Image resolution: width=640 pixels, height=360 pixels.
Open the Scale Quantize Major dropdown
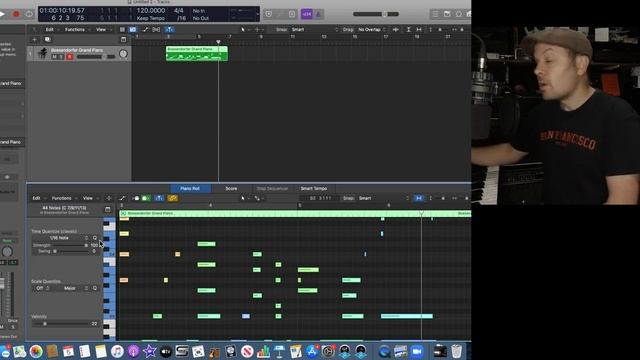[x=72, y=288]
